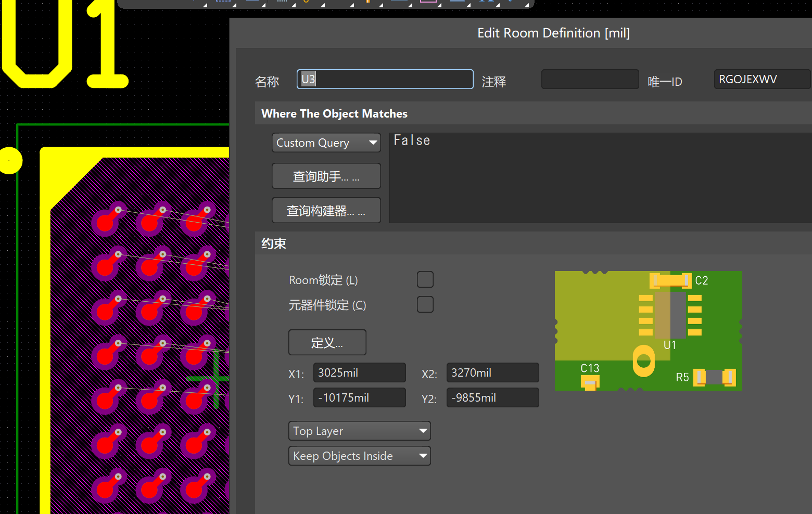Toggle the 元器件锁定 checkbox
Viewport: 812px width, 514px height.
(x=425, y=304)
